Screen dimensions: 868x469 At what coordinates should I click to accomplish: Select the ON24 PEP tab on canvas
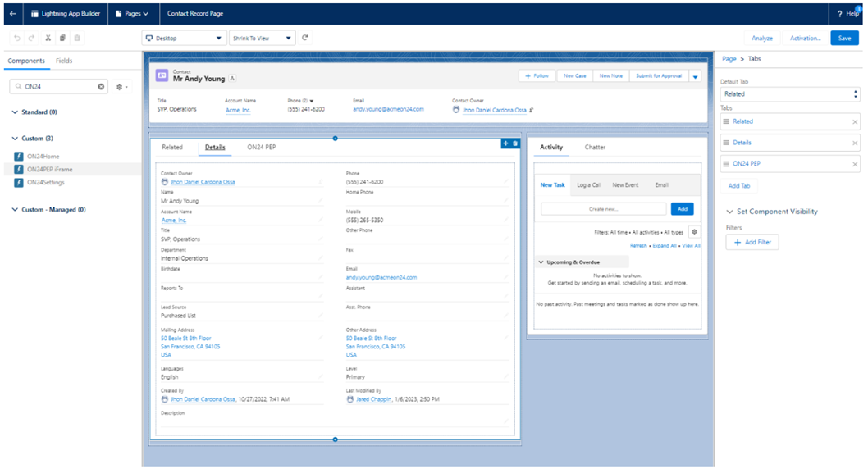click(x=261, y=147)
